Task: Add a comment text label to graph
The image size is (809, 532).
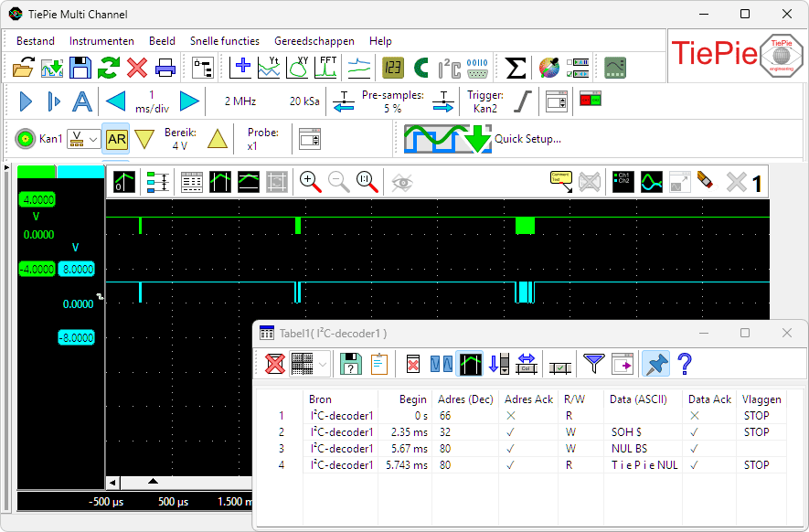Action: (561, 182)
